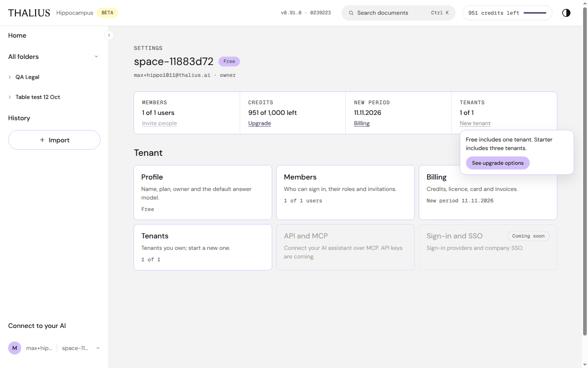Image resolution: width=588 pixels, height=368 pixels.
Task: Click the Ctrl K shortcut hint
Action: coord(440,13)
